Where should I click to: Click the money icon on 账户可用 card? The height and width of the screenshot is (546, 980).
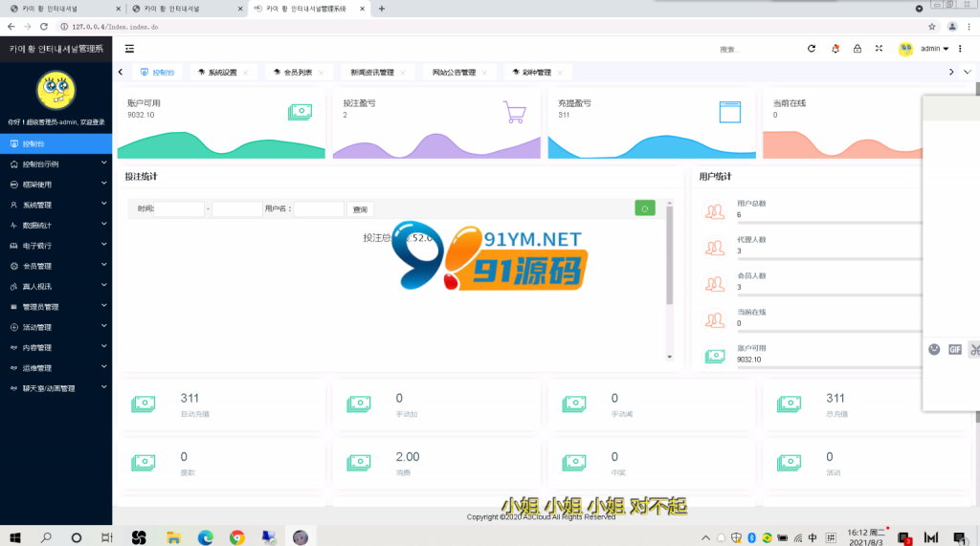300,112
